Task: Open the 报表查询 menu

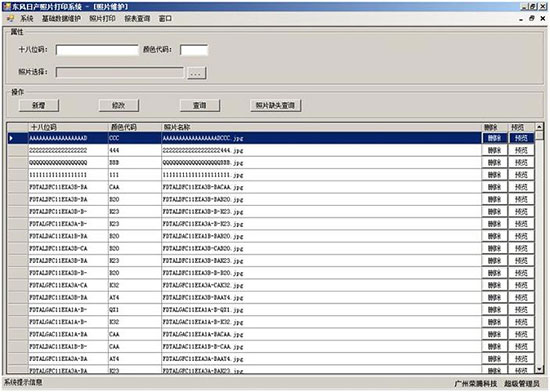Action: pyautogui.click(x=137, y=18)
